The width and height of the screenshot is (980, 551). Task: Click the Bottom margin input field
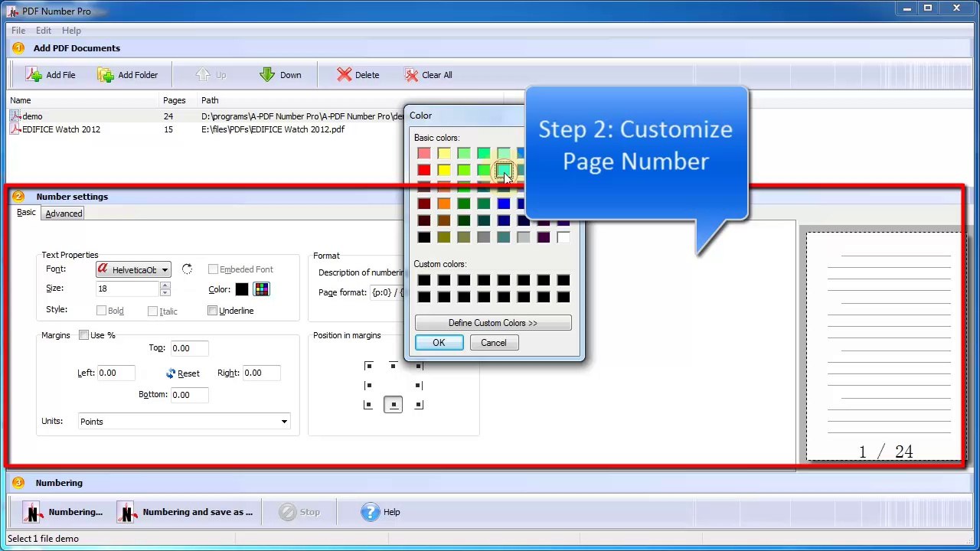pyautogui.click(x=190, y=395)
